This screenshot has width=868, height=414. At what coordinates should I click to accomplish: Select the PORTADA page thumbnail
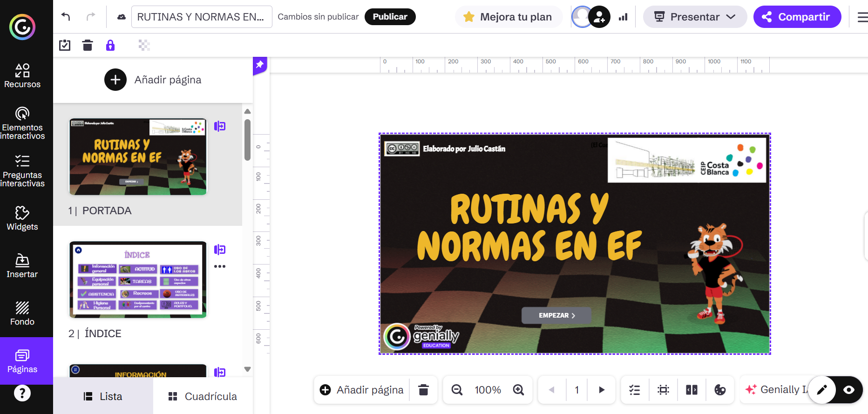pyautogui.click(x=138, y=156)
